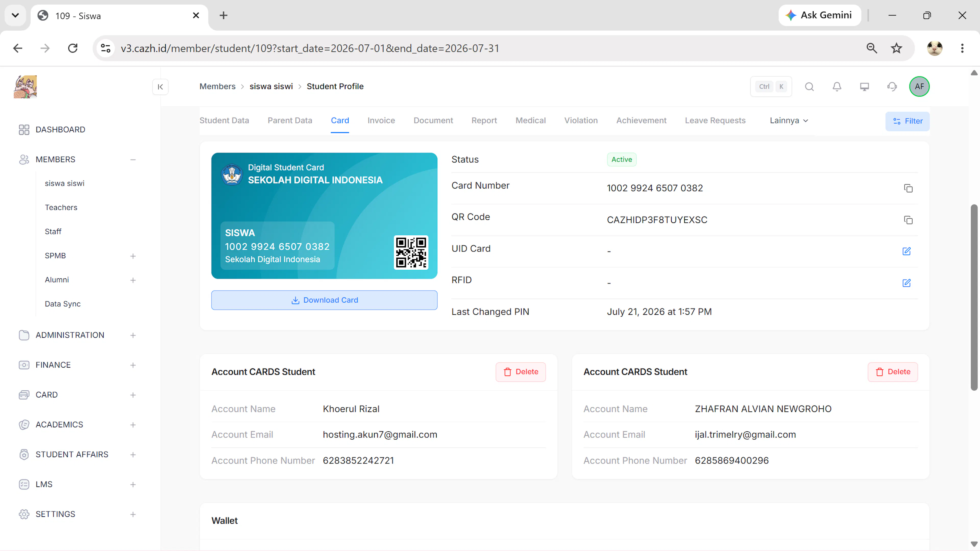Bookmark this page with the star

pos(896,48)
